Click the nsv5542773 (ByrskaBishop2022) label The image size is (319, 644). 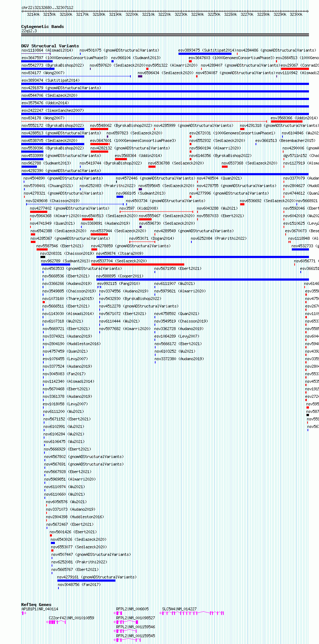pyautogui.click(x=53, y=66)
